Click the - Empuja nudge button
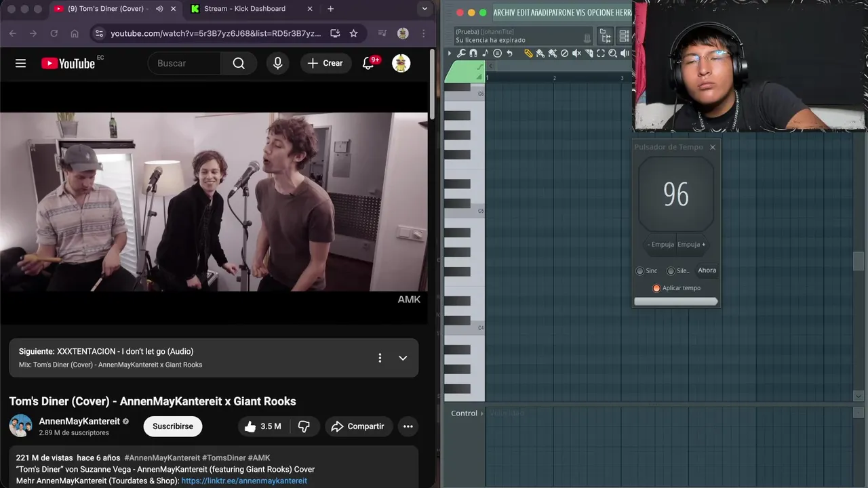 (x=660, y=245)
